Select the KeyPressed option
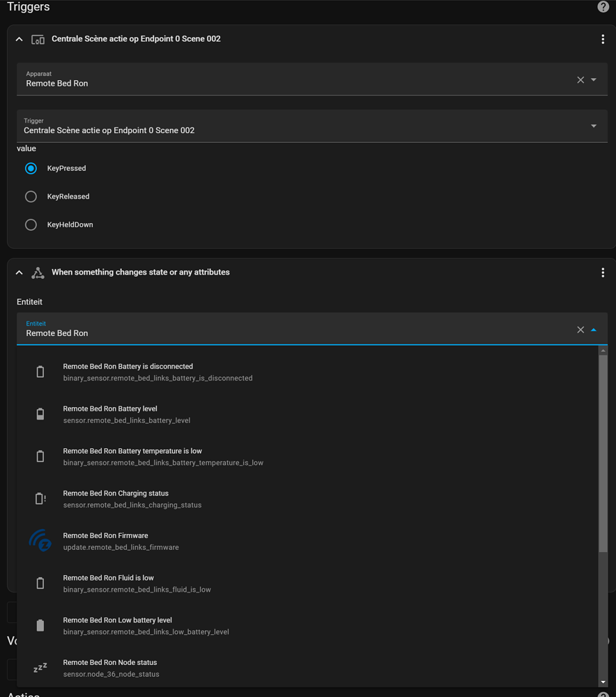This screenshot has width=616, height=697. pos(31,168)
